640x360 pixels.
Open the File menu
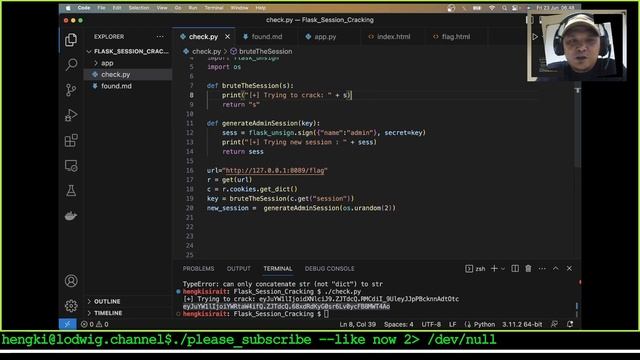coord(101,8)
